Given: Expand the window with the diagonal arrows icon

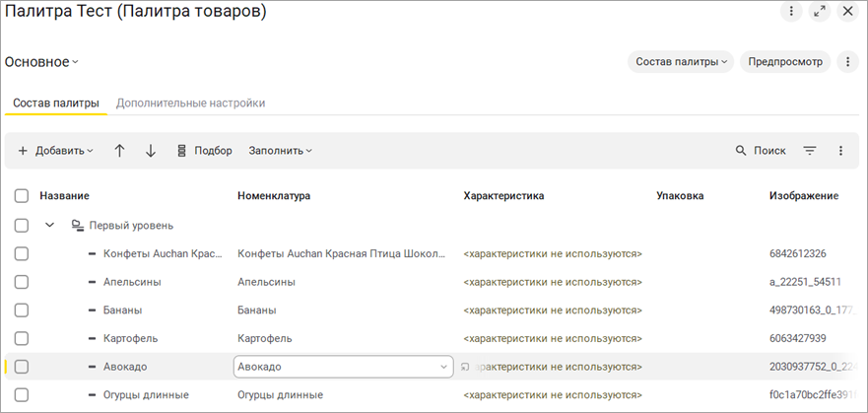Looking at the screenshot, I should 820,11.
